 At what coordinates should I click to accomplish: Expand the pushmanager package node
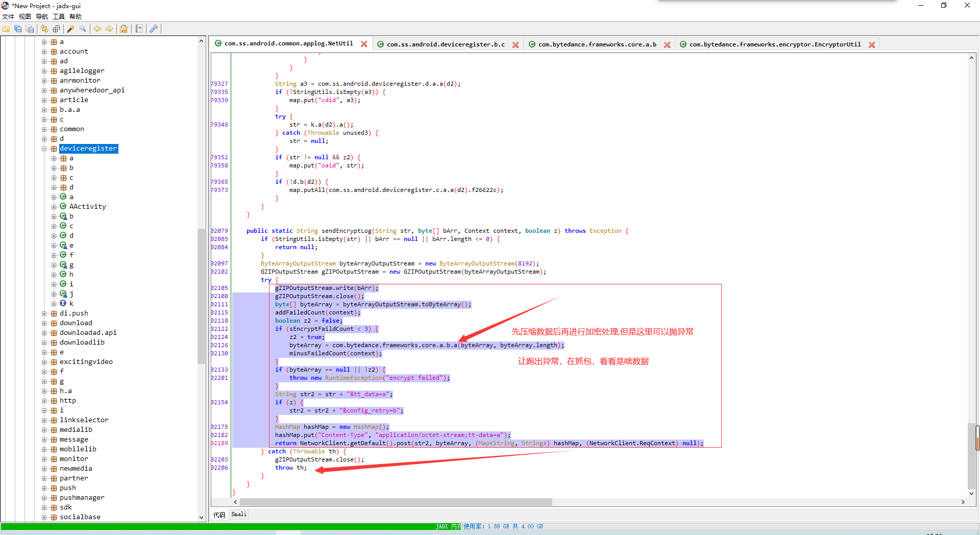pyautogui.click(x=44, y=498)
